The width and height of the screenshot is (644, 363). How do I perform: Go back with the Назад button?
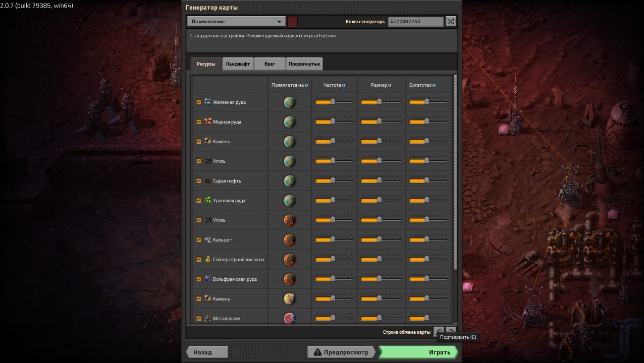pyautogui.click(x=207, y=352)
